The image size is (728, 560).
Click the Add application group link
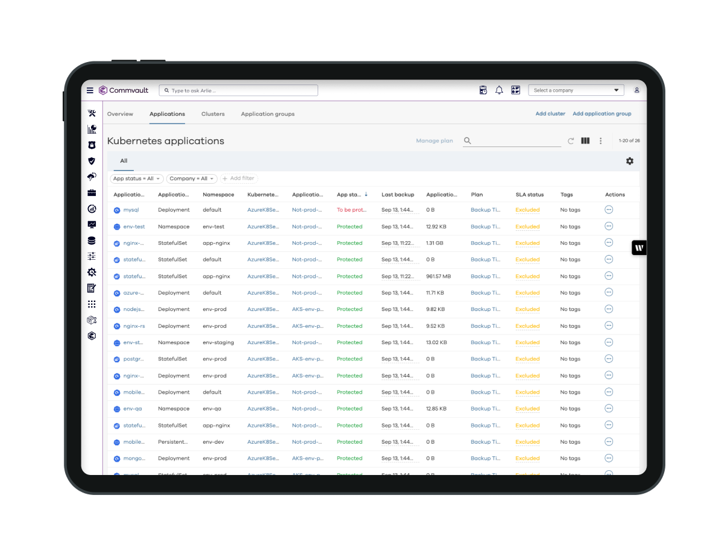click(x=601, y=114)
